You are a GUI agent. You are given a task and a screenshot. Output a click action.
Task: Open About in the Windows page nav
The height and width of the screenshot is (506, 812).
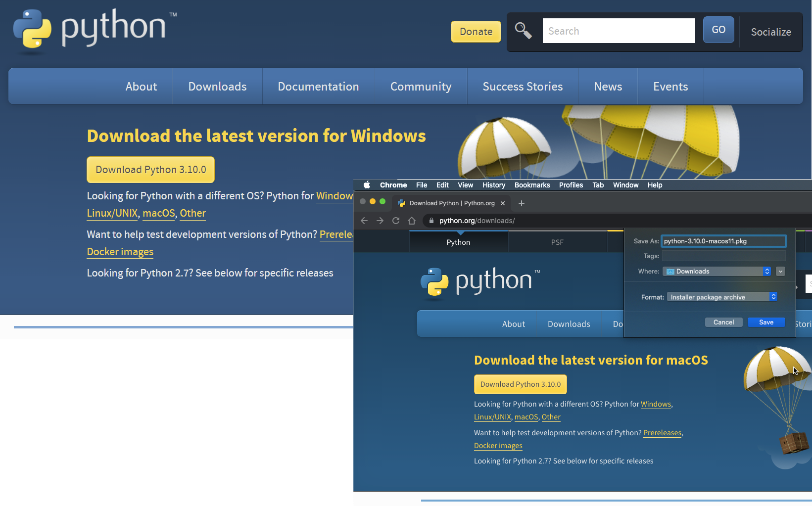coord(141,87)
